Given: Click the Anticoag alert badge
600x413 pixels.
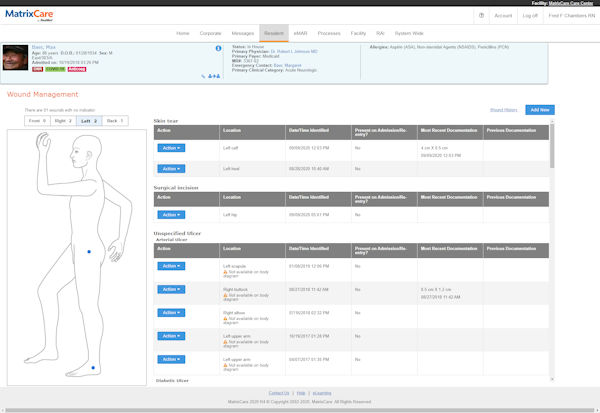Looking at the screenshot, I should (77, 69).
